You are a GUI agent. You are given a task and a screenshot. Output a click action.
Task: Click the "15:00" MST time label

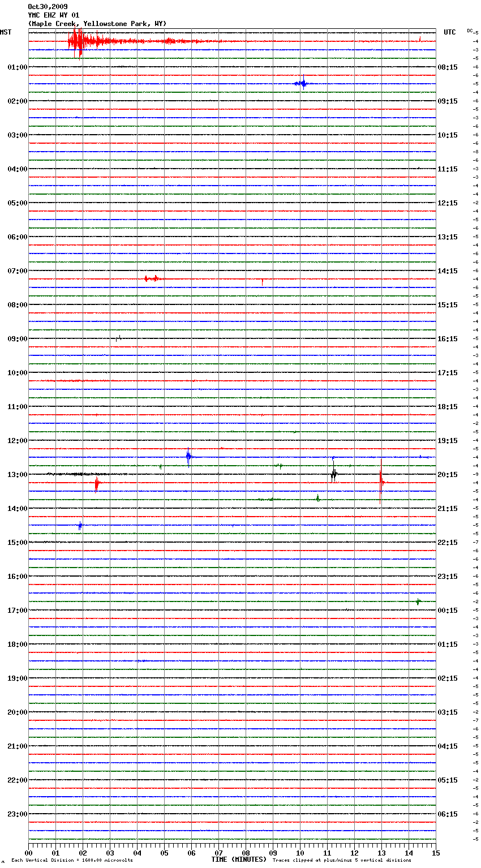(x=18, y=543)
